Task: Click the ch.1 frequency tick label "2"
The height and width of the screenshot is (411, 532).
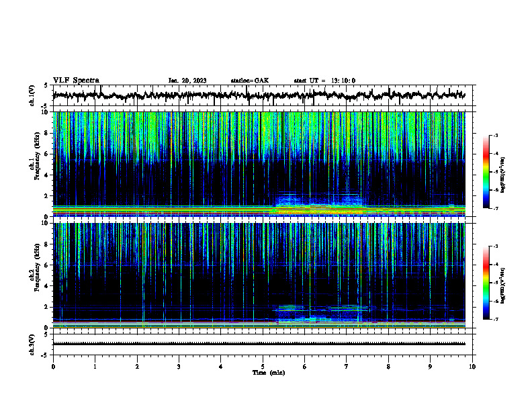Action: coord(48,196)
